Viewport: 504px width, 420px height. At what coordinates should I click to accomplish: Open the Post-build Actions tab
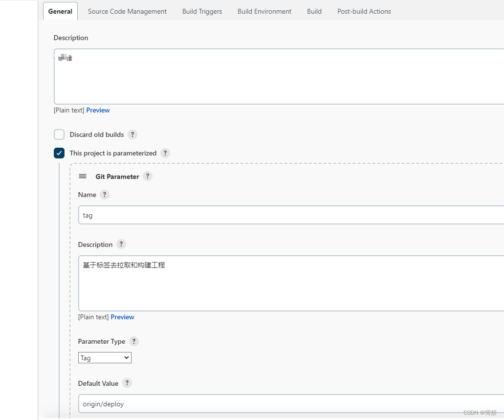click(364, 11)
